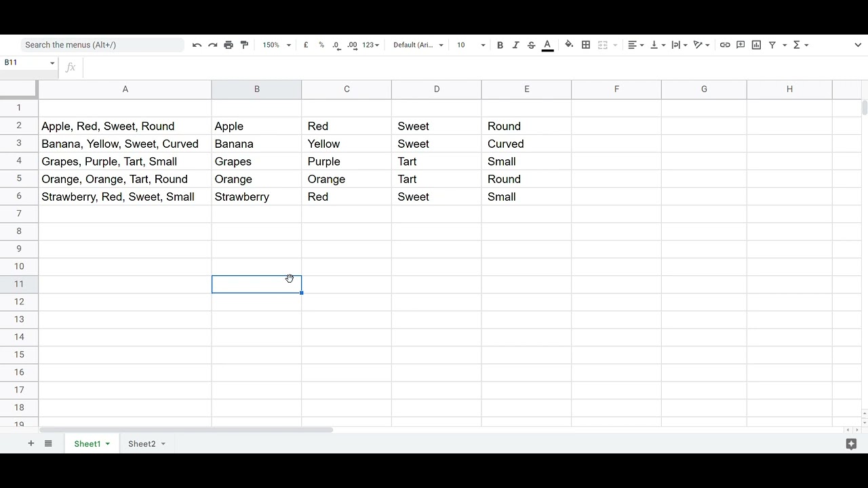
Task: Click the Undo icon
Action: pos(197,45)
